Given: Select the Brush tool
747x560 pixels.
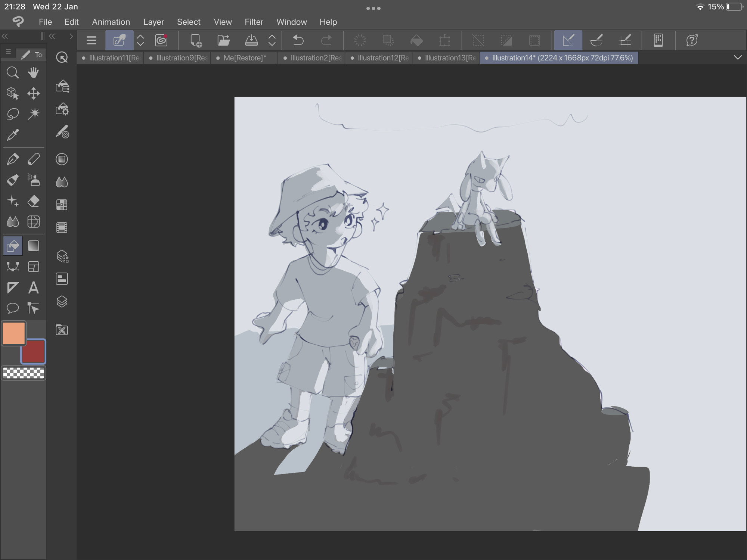Looking at the screenshot, I should point(13,180).
